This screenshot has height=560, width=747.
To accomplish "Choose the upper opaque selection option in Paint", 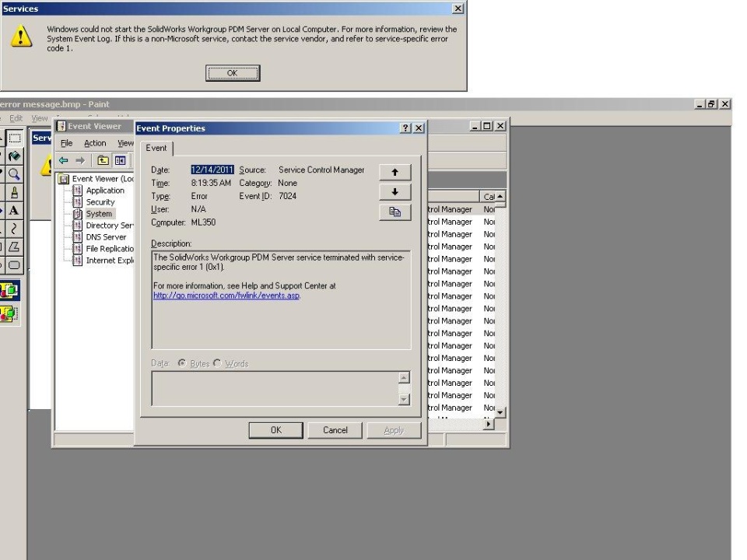I will (9, 290).
